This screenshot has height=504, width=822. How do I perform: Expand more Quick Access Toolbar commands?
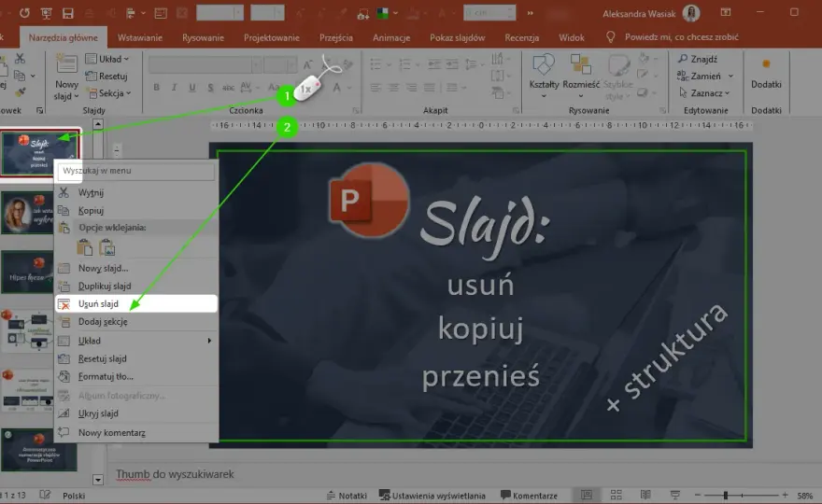tap(530, 13)
